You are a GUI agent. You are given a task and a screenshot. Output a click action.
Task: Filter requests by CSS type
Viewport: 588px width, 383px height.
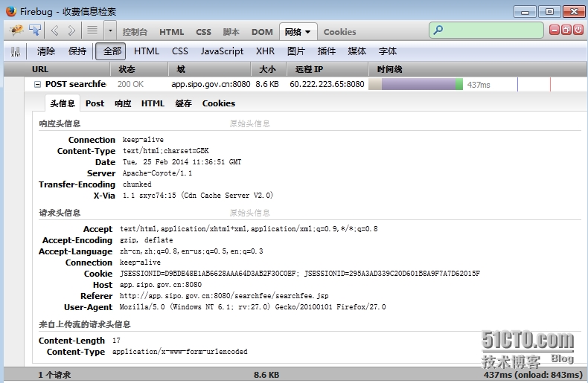[x=179, y=51]
